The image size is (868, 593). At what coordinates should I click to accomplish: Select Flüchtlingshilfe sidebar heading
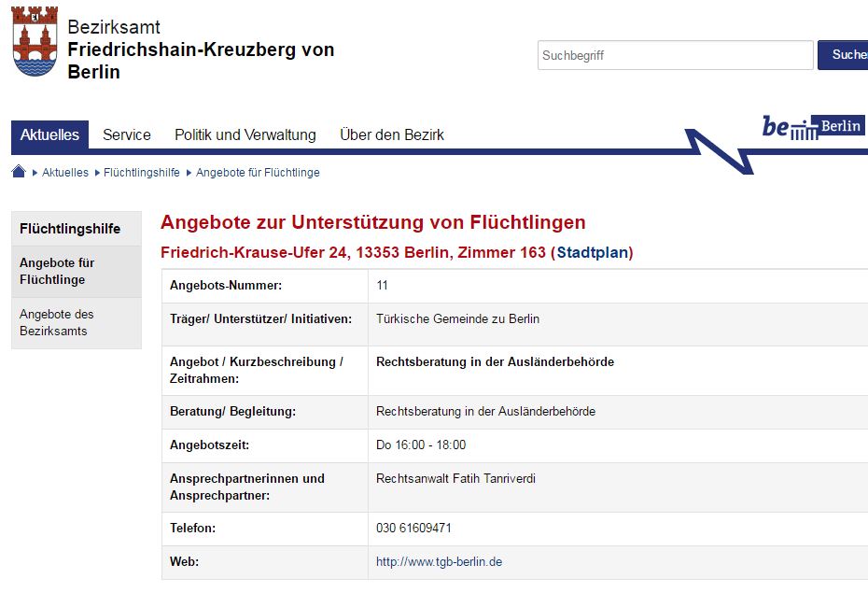point(70,229)
